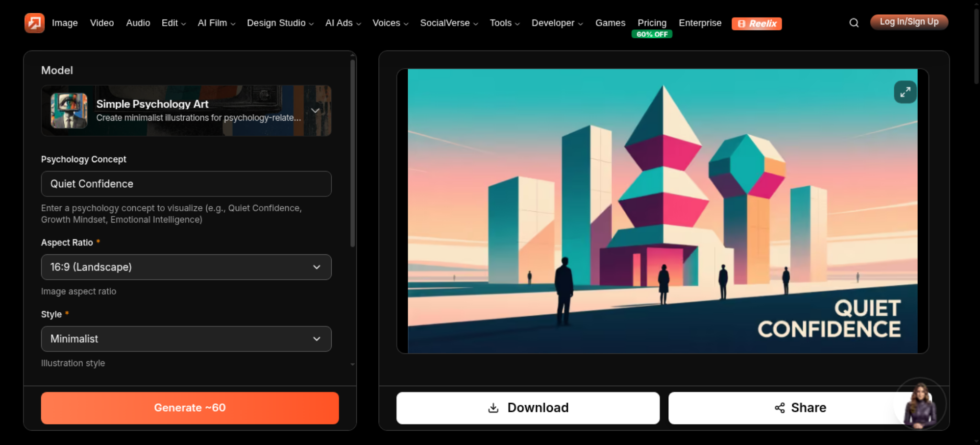Open the search icon in the header
Image resolution: width=980 pixels, height=445 pixels.
(x=854, y=23)
